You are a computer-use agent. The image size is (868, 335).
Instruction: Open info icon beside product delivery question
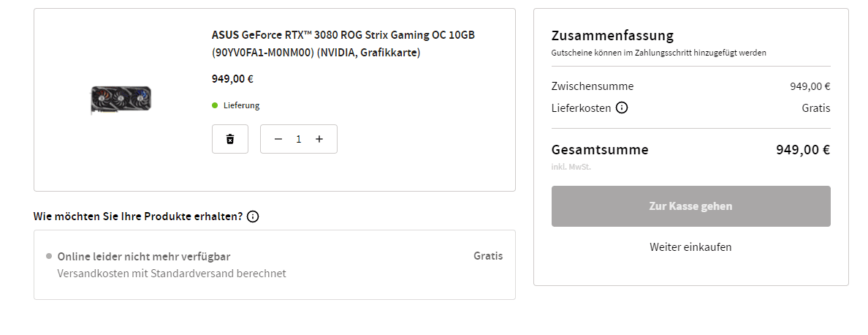[253, 217]
